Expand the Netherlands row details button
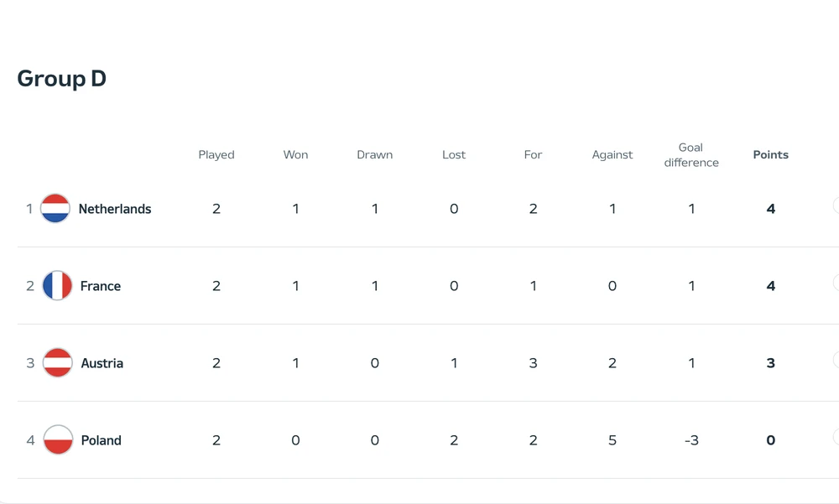The height and width of the screenshot is (504, 839). click(x=836, y=205)
